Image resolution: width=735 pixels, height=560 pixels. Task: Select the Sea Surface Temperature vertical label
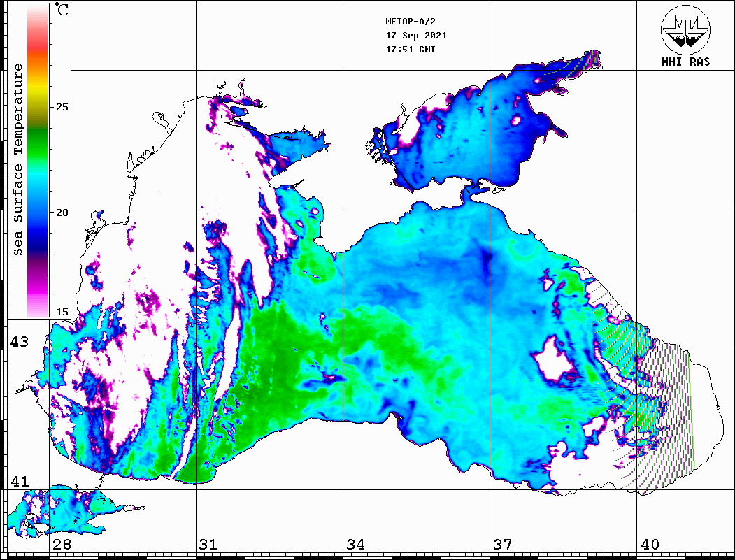pyautogui.click(x=18, y=159)
